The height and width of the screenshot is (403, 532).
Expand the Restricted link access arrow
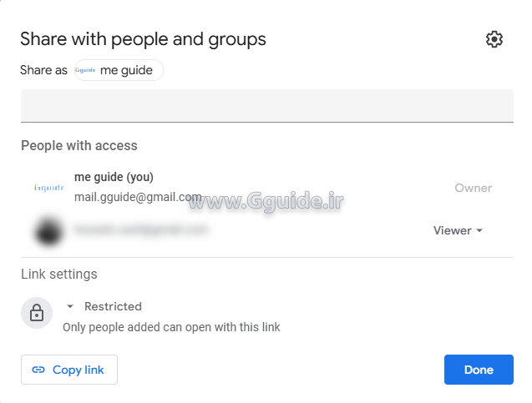pyautogui.click(x=70, y=306)
